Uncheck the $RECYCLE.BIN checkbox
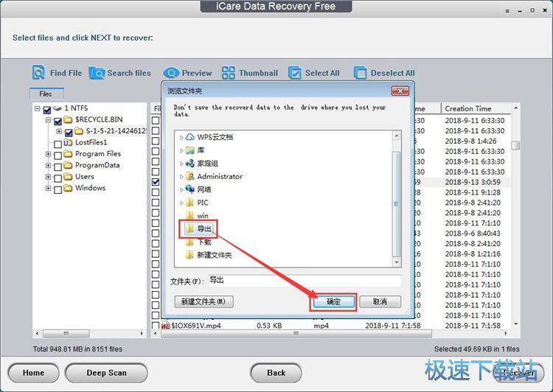The height and width of the screenshot is (392, 553). pos(58,122)
